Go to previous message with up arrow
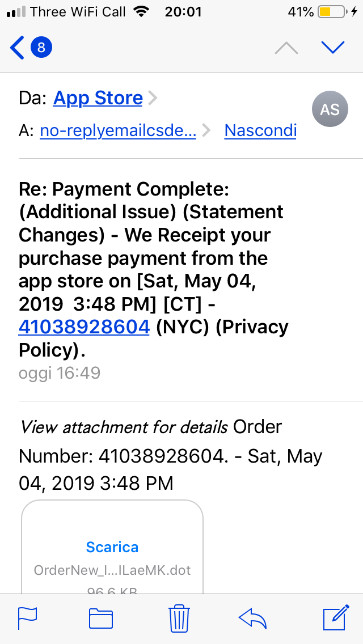This screenshot has height=644, width=363. (286, 48)
